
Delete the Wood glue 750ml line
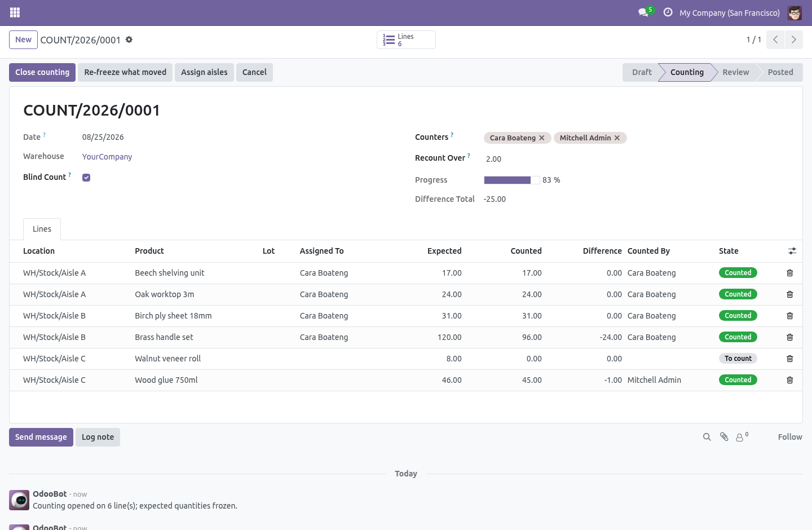pos(790,380)
